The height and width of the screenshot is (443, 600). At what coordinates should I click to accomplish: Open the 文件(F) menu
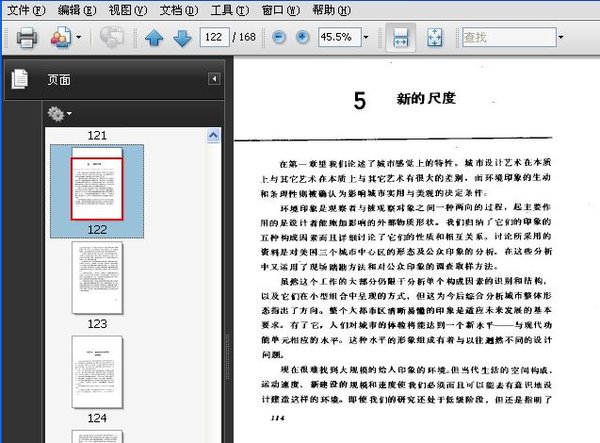point(26,10)
